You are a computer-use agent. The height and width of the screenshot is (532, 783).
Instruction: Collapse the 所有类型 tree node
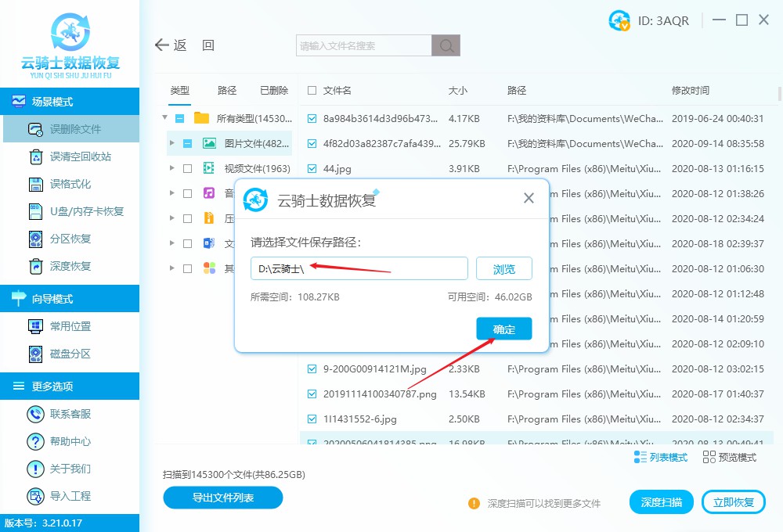click(x=164, y=119)
